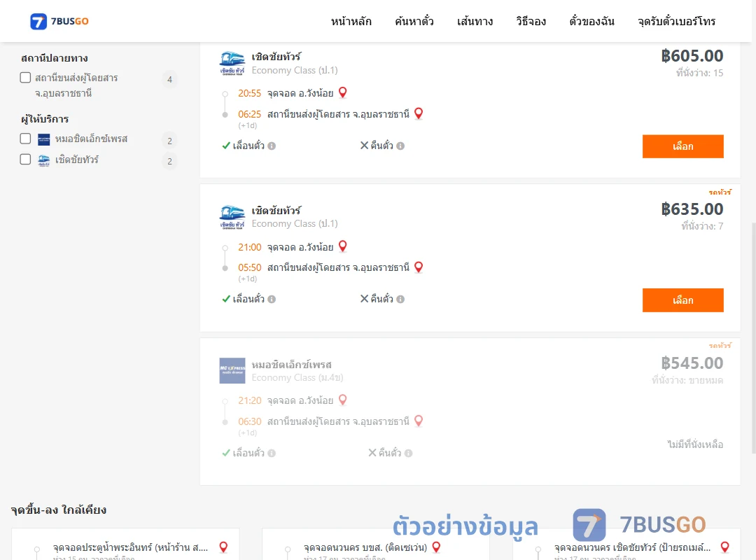Viewport: 756px width, 560px height.
Task: Open map pin for จุดจอดประตูน้ำพระอินทร์ nearby stop
Action: pyautogui.click(x=223, y=547)
